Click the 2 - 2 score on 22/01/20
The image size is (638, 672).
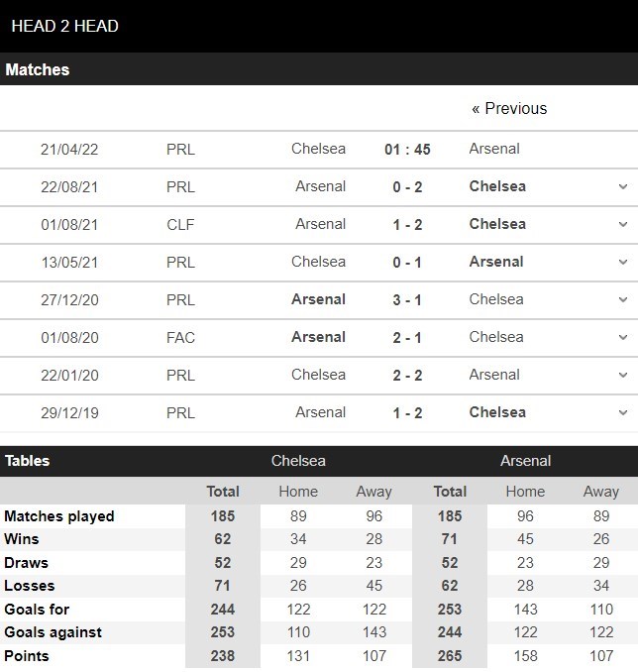(407, 376)
